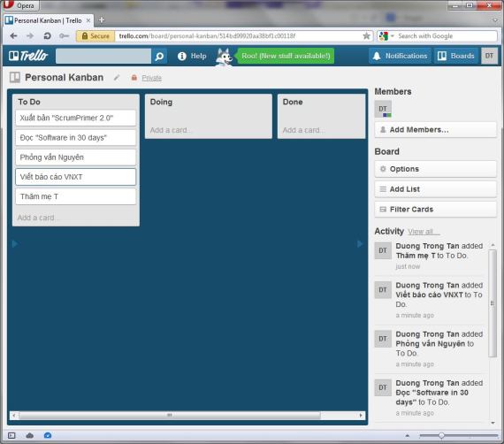Click the Personal Kanban board title

(64, 78)
